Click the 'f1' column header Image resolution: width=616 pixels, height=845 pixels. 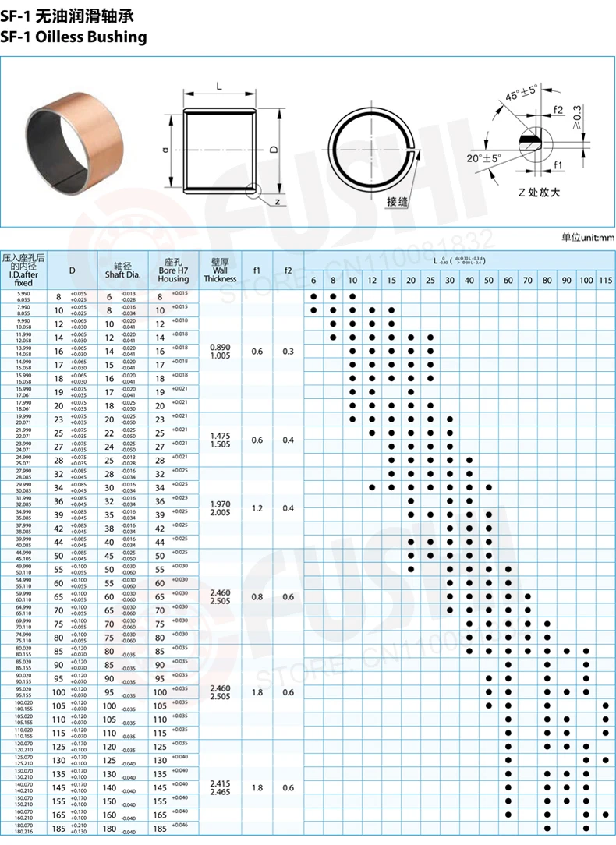tap(257, 270)
